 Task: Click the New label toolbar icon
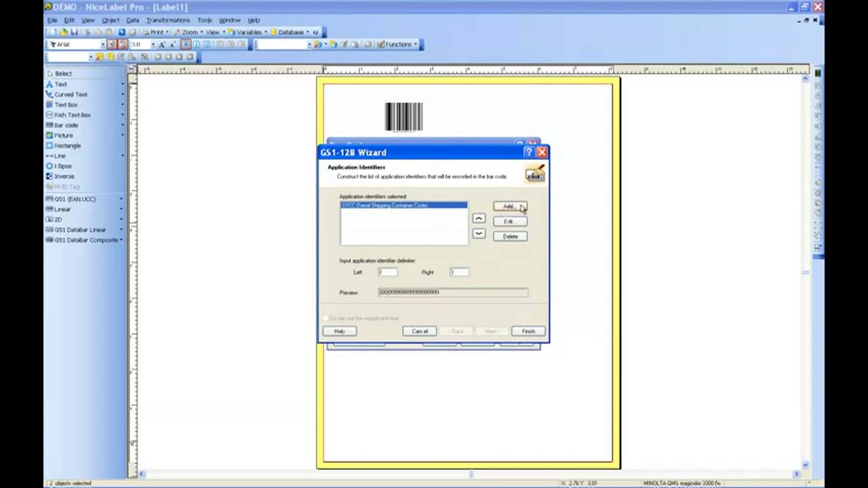pyautogui.click(x=55, y=32)
